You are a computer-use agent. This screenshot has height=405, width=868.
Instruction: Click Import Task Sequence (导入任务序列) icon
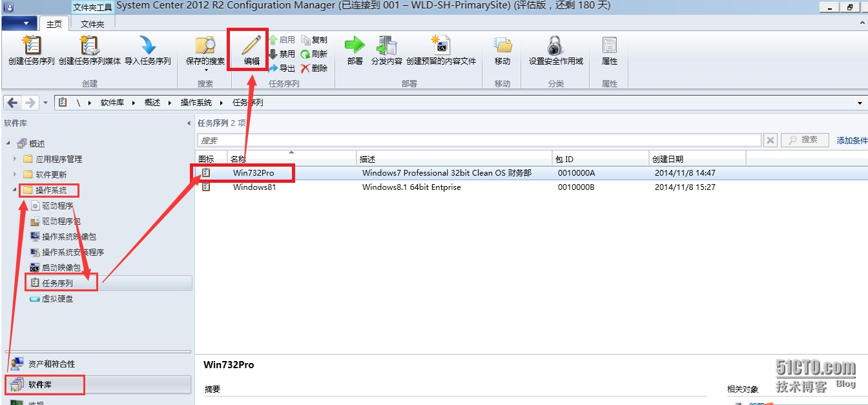point(148,45)
